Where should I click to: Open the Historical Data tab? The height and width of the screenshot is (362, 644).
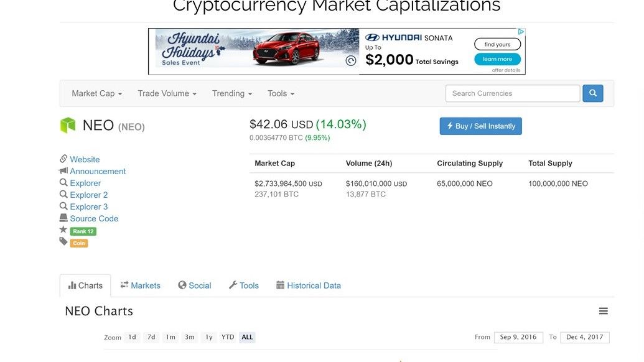tap(309, 285)
